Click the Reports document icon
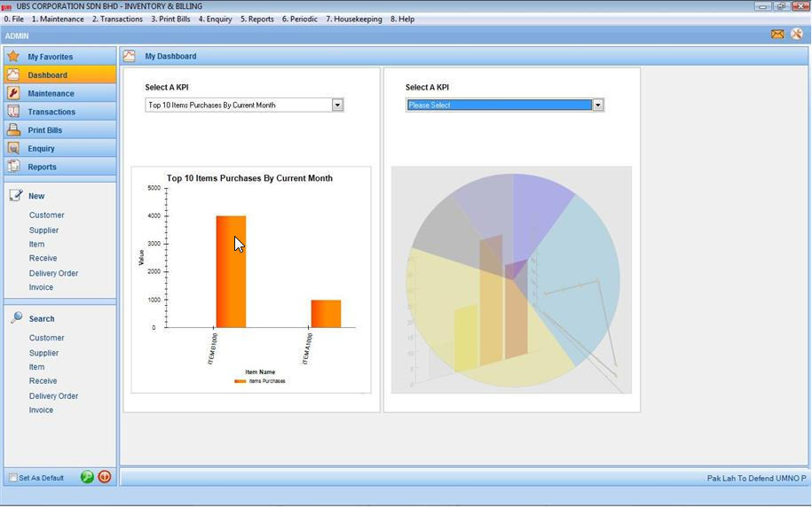812x508 pixels. [x=13, y=166]
